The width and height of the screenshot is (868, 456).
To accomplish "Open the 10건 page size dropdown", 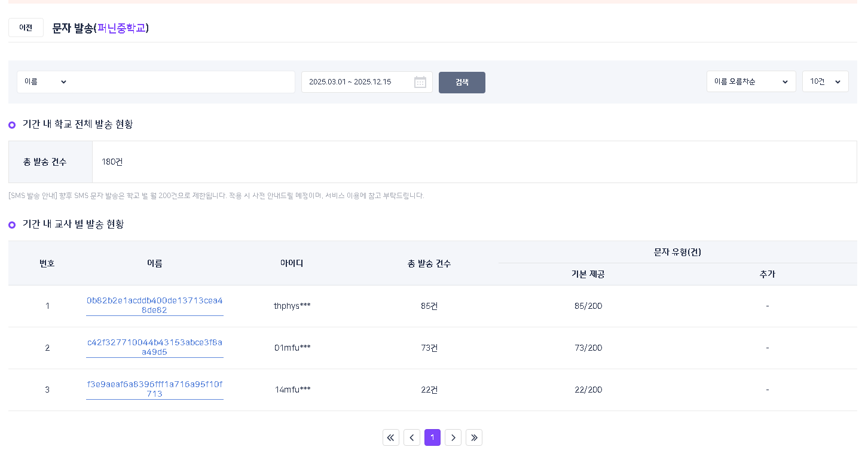I will tap(825, 82).
